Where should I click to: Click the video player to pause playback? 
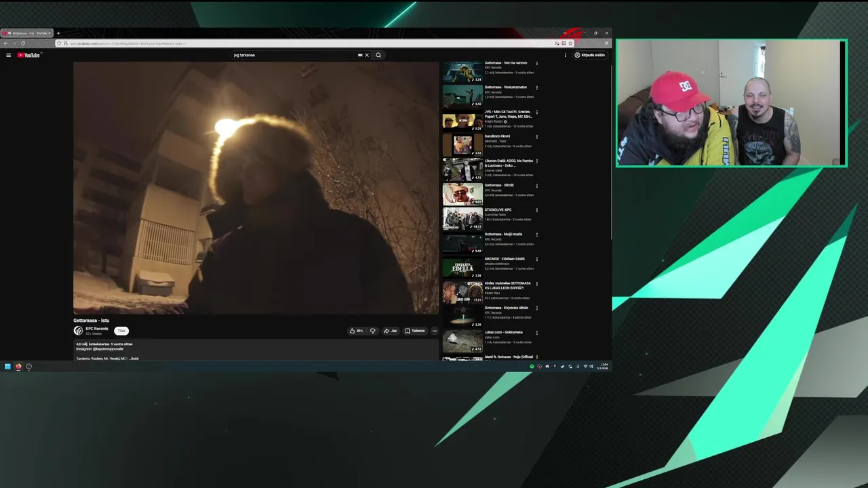256,188
